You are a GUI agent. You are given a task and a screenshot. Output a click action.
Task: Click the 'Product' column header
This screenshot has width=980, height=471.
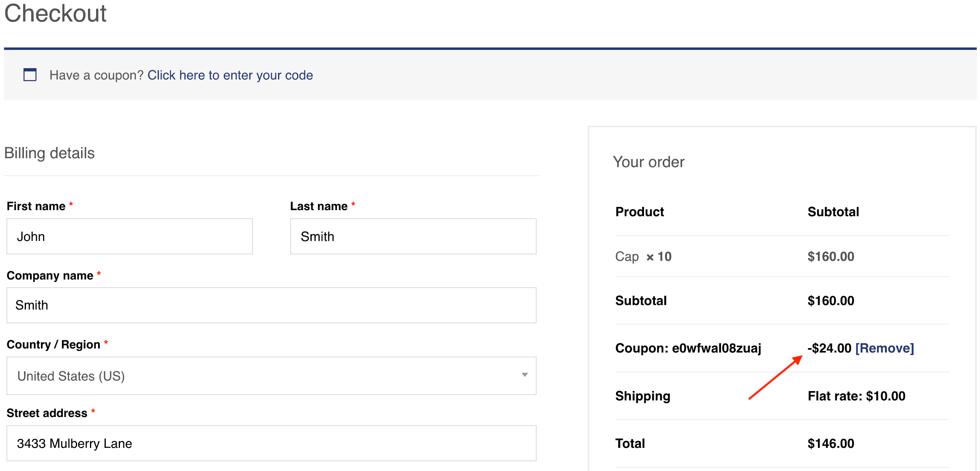point(640,212)
